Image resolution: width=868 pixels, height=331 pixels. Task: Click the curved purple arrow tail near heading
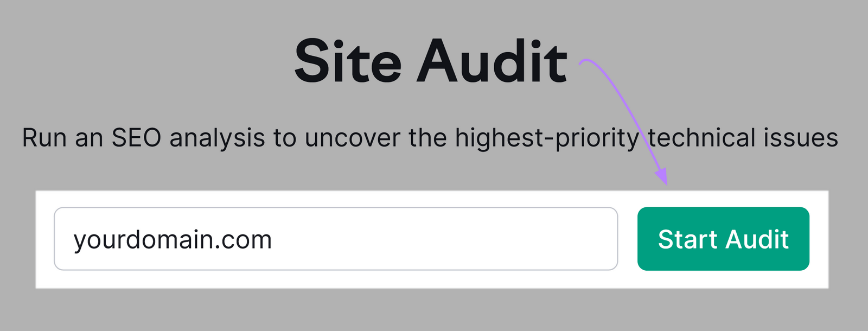586,61
